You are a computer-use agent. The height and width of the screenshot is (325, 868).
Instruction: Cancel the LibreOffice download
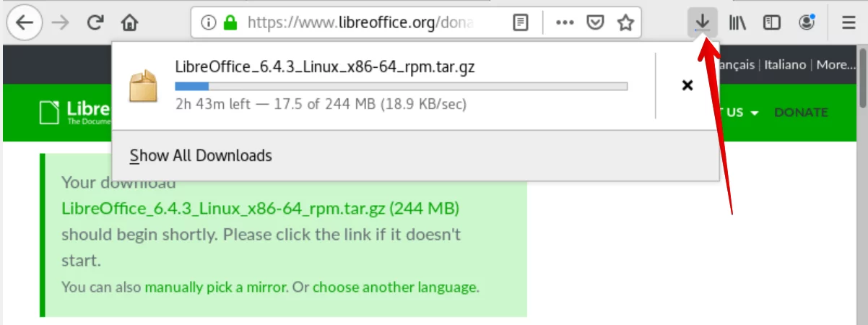687,85
